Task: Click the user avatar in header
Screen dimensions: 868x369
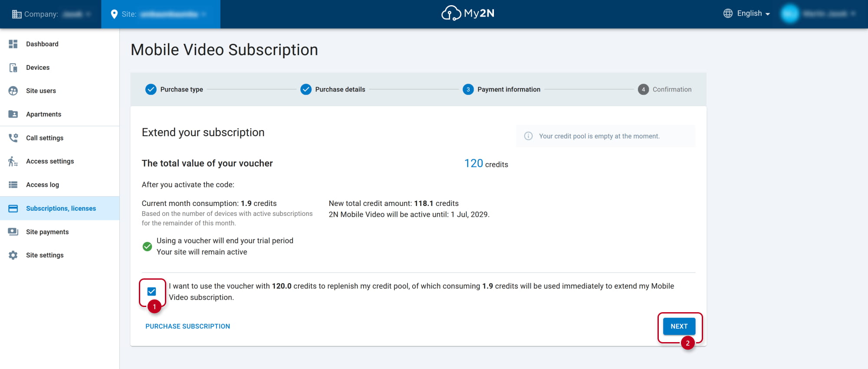Action: click(x=790, y=14)
